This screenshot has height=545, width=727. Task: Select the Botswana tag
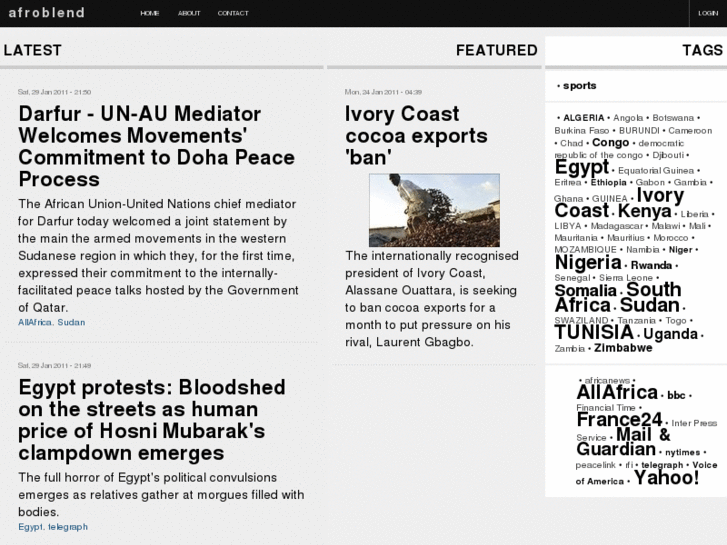673,118
